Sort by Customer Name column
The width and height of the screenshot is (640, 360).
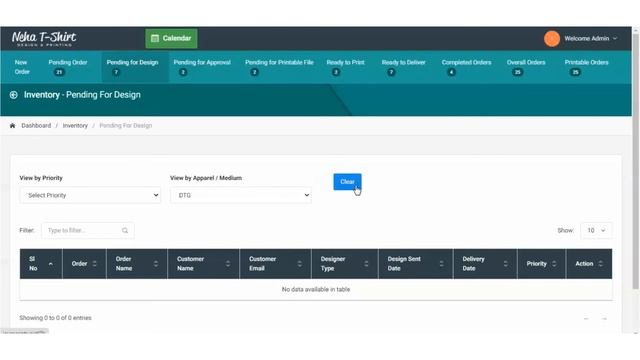pyautogui.click(x=204, y=264)
